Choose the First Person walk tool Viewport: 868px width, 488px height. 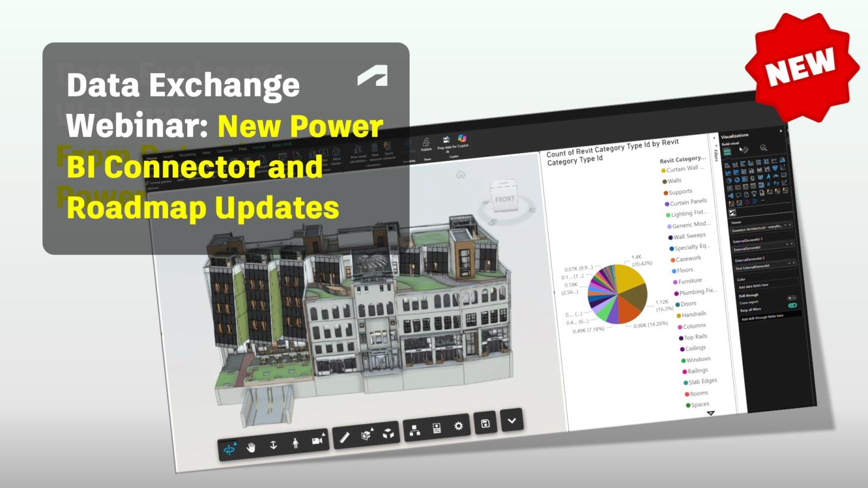[295, 443]
